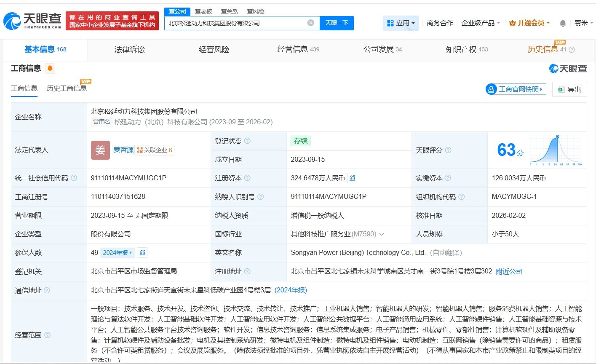This screenshot has width=596, height=364.
Task: Expand the 应用 dropdown
Action: (401, 23)
